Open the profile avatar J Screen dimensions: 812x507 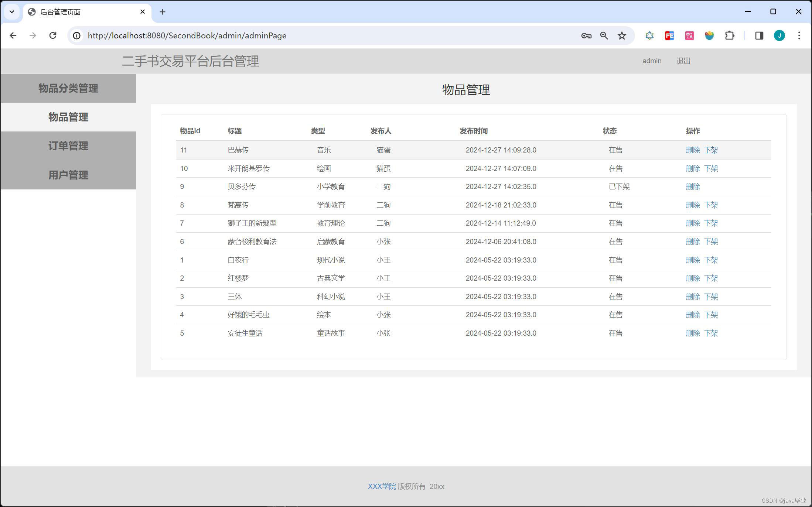pyautogui.click(x=779, y=35)
